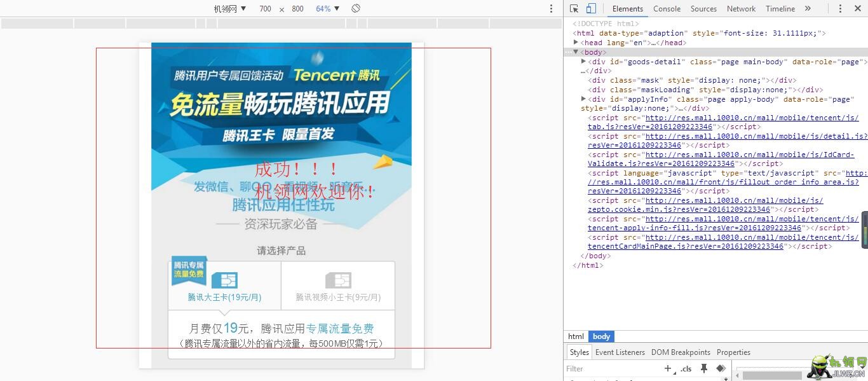The width and height of the screenshot is (868, 381).
Task: Click the diamond-shaped icon in Styles toolbar
Action: 721,368
